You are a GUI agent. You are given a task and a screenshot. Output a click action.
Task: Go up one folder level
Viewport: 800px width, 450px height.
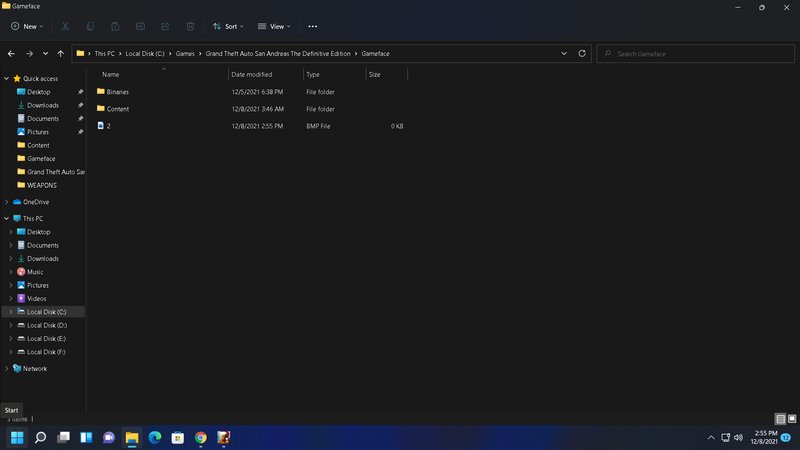point(61,54)
